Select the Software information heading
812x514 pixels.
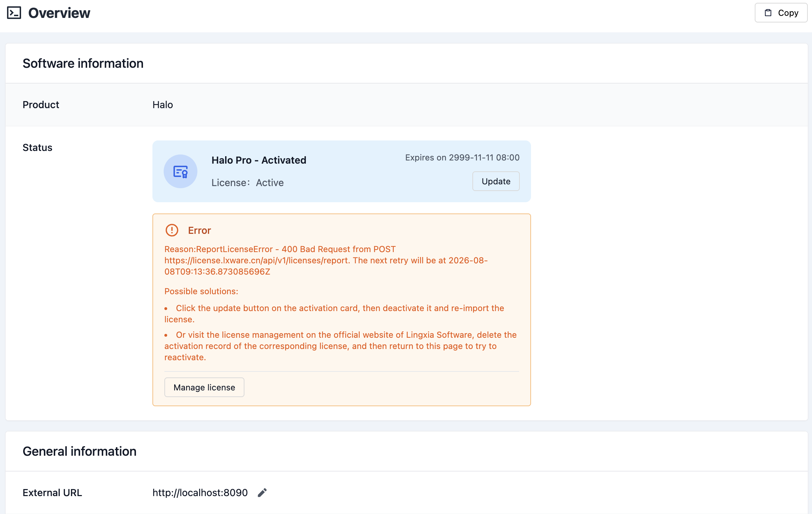pos(83,64)
